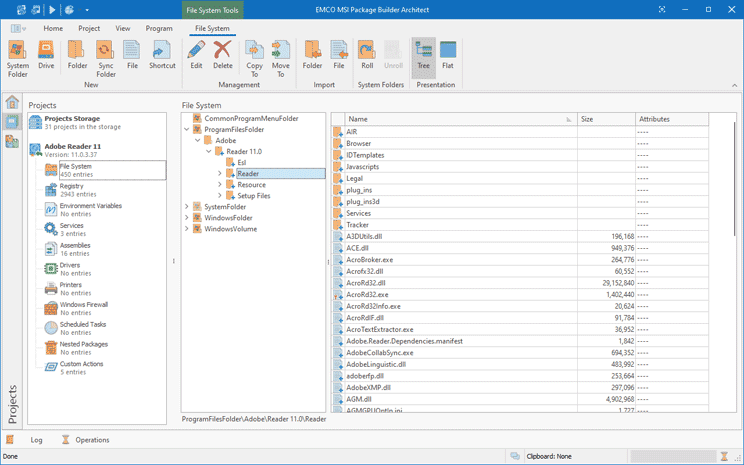This screenshot has width=744, height=465.
Task: Select the Adobe Reader 11 project
Action: (97, 150)
